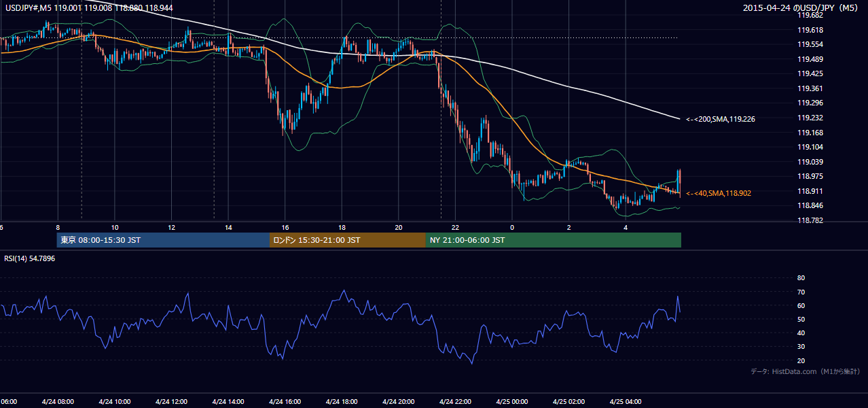Click the RSI(14) 54.7896 indicator label
868x408 pixels.
29,258
